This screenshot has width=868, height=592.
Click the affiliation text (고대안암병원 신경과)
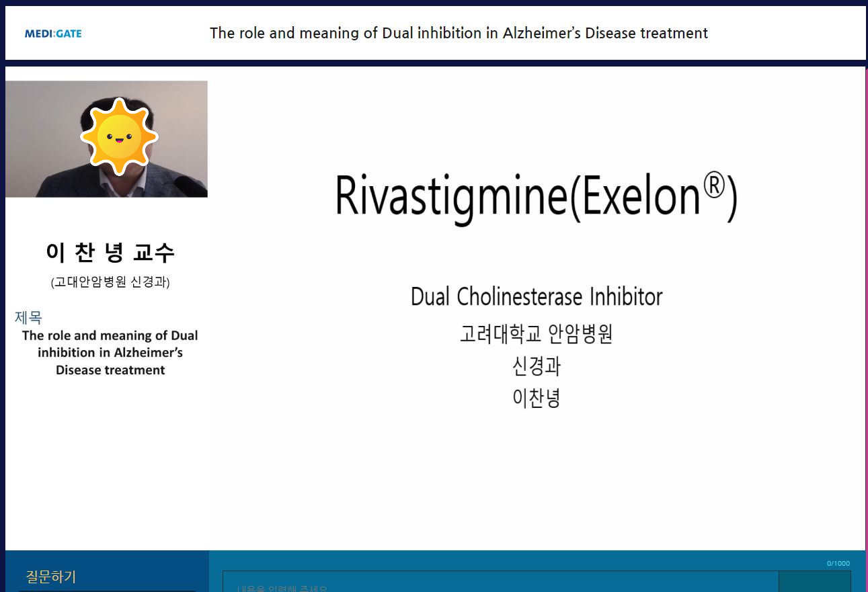point(110,282)
